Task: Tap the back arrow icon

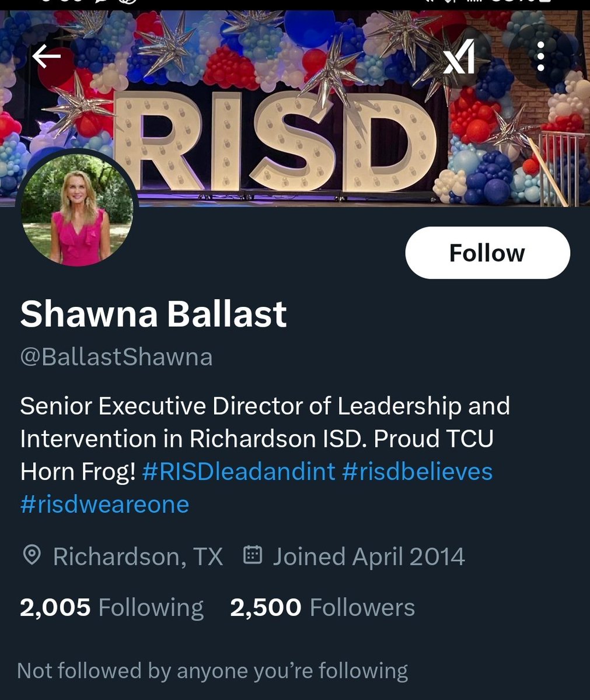Action: click(47, 57)
